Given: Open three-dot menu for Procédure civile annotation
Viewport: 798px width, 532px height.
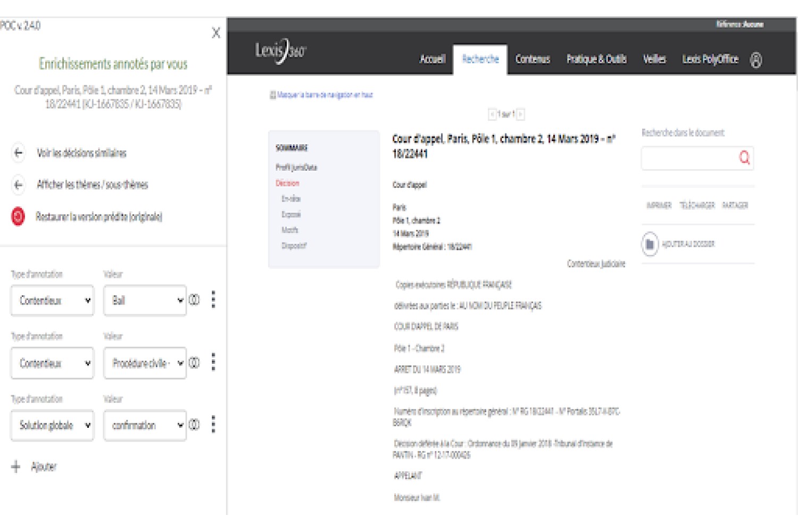Looking at the screenshot, I should (213, 362).
